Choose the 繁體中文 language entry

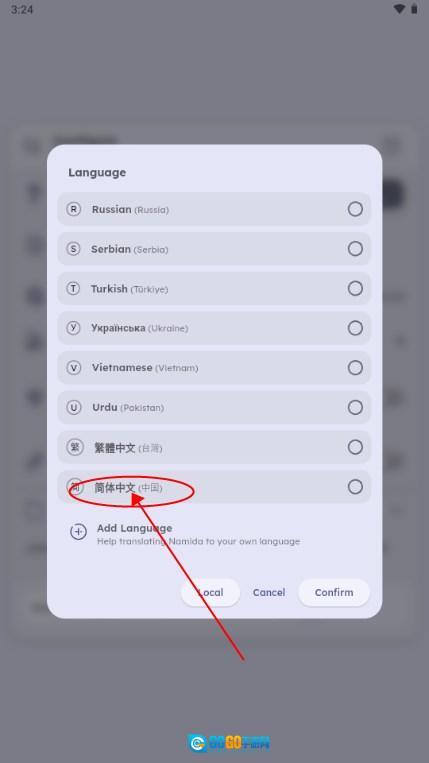click(x=214, y=447)
